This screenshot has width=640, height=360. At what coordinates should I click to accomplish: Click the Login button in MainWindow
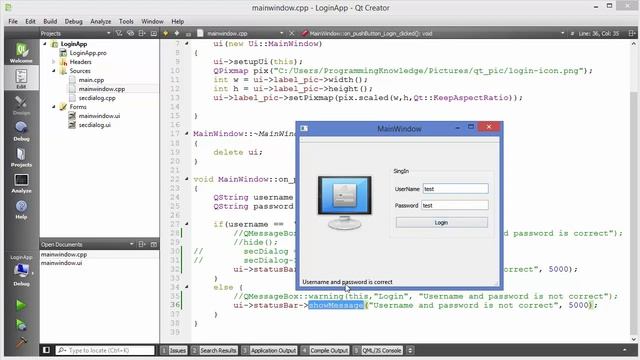point(442,222)
